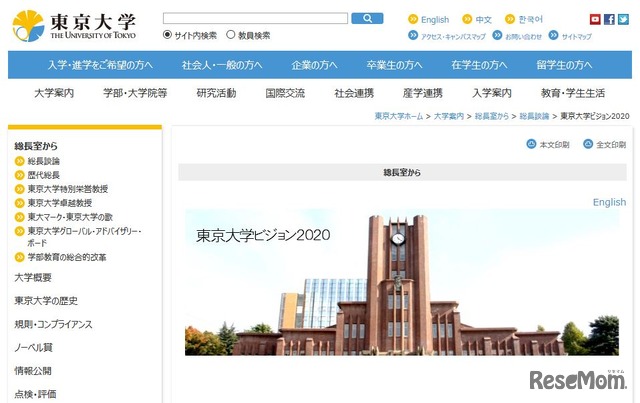Open ノーベル賞 in the sidebar

coord(33,347)
